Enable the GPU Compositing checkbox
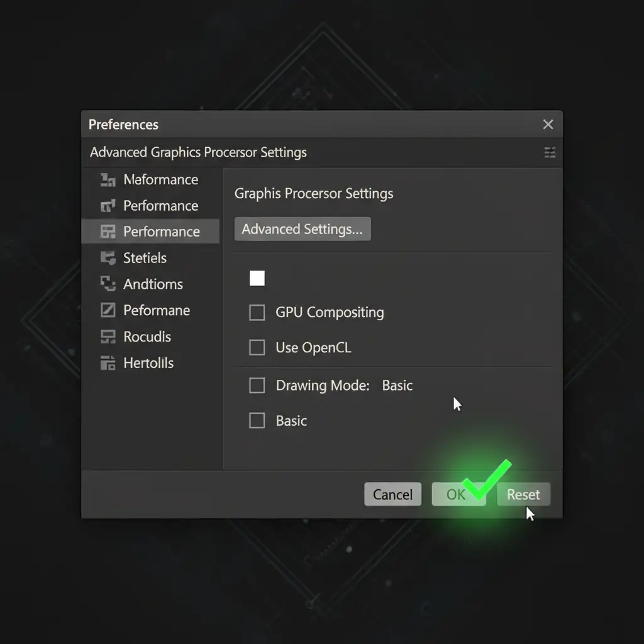Image resolution: width=644 pixels, height=644 pixels. coord(257,313)
